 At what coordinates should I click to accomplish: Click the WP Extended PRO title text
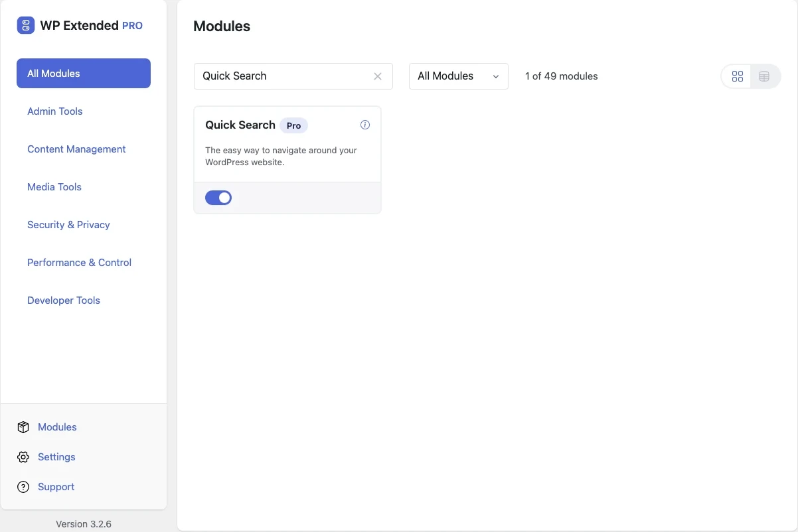pos(92,26)
